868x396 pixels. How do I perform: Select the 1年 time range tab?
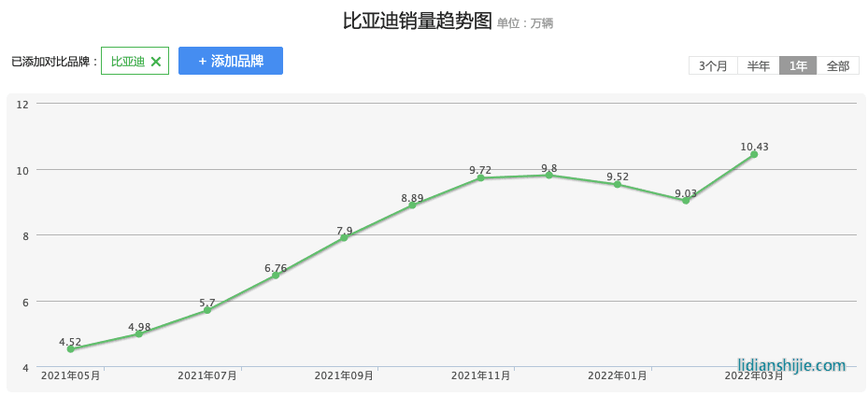coord(798,65)
